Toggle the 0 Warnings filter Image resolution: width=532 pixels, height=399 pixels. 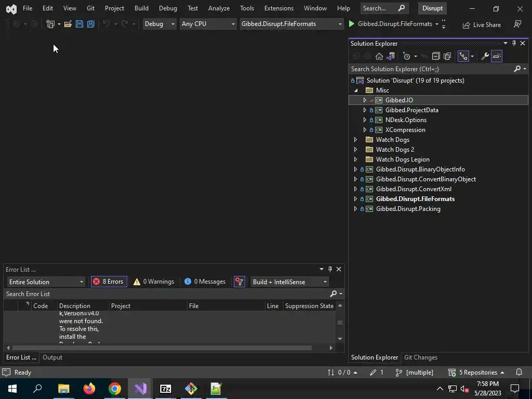point(154,282)
